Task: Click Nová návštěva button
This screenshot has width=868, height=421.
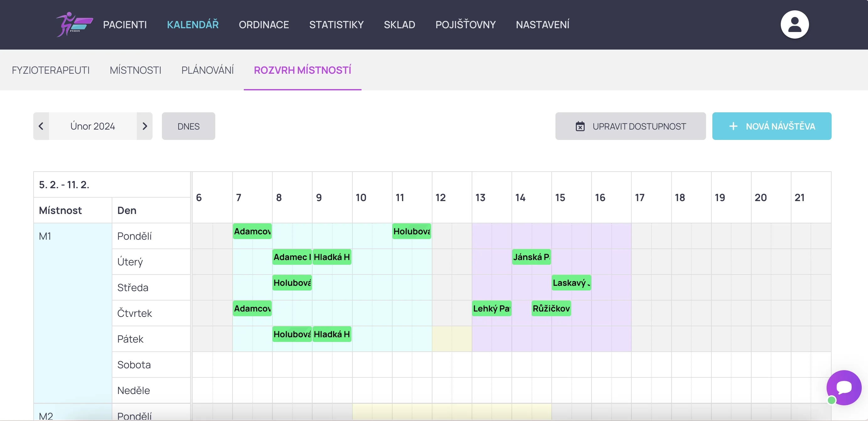Action: coord(771,126)
